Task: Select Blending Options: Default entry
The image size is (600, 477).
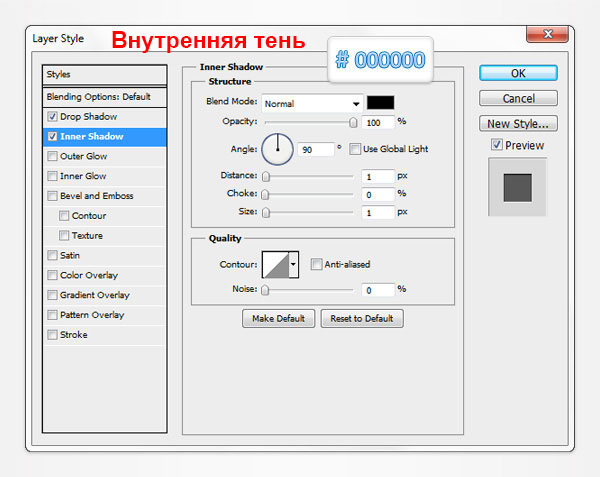Action: click(x=104, y=97)
